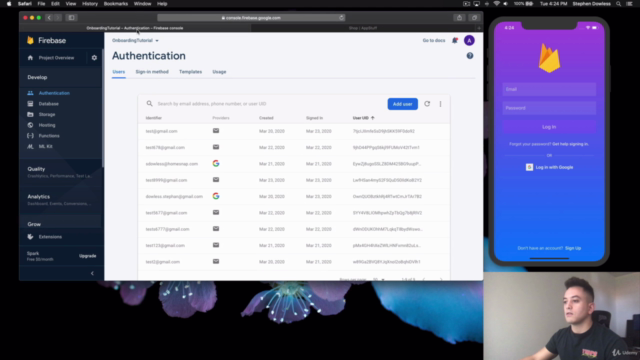The image size is (640, 360).
Task: Sort by User UID arrow
Action: tap(372, 118)
